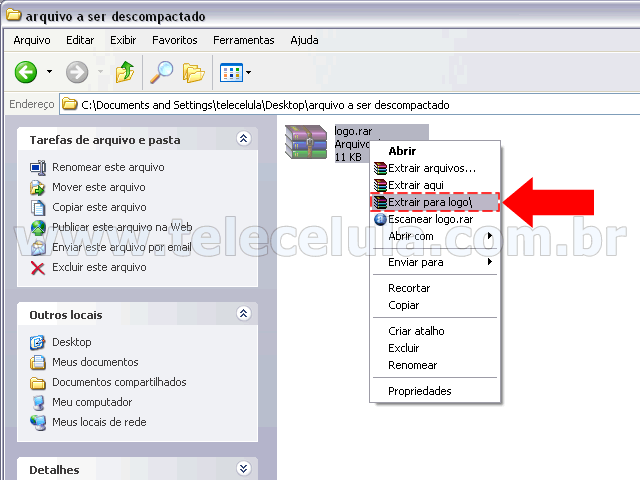Choose Extrair para logo\ option
This screenshot has width=640, height=480.
435,202
